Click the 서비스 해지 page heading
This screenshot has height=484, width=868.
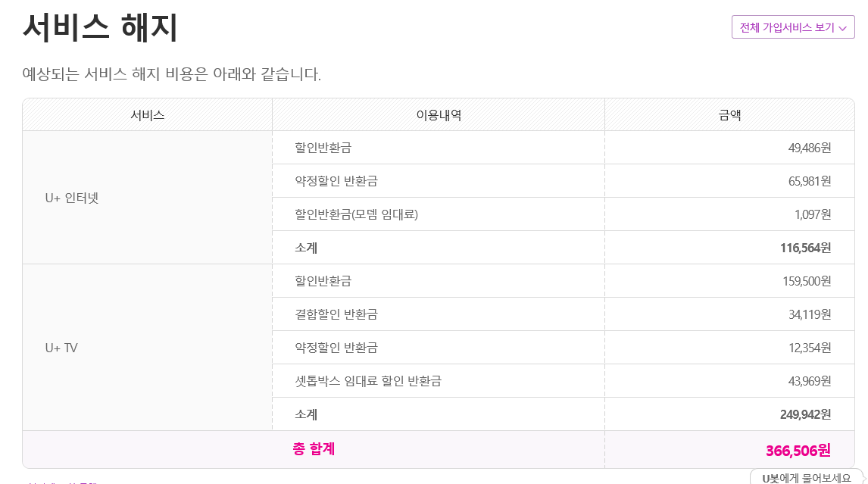pos(100,29)
